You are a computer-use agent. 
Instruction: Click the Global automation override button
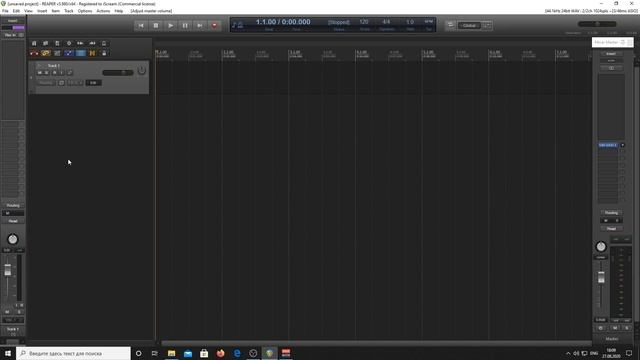(x=469, y=25)
